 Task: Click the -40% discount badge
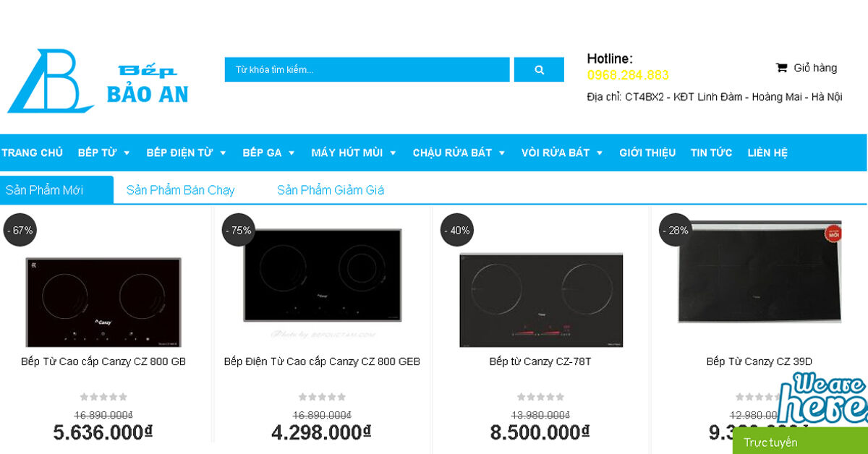click(456, 231)
